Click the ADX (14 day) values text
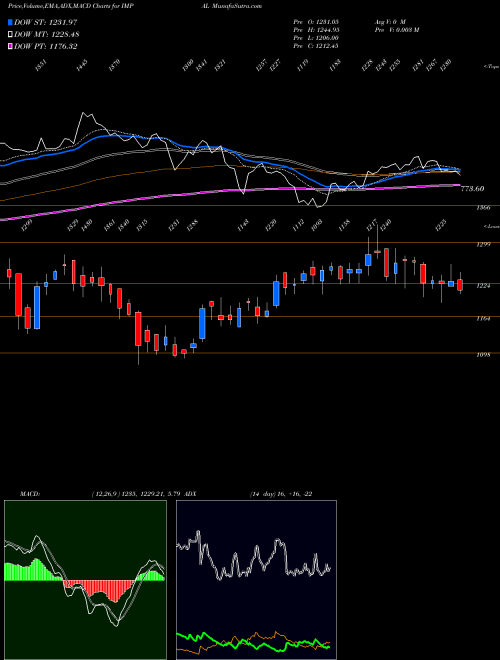500x660 pixels. coord(281,494)
